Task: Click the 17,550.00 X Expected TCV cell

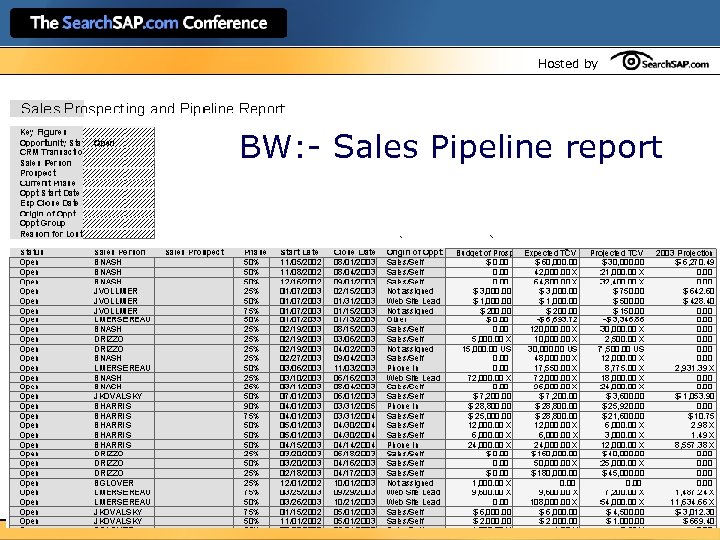Action: coord(556,368)
